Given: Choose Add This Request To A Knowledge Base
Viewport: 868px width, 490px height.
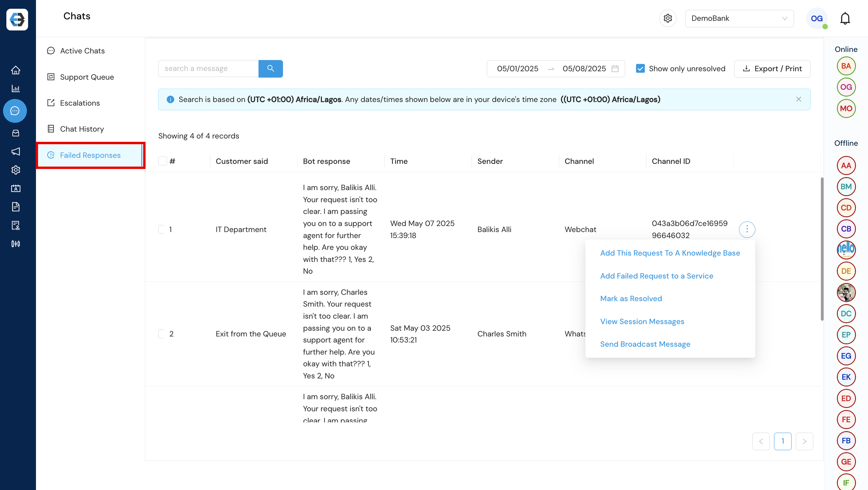Looking at the screenshot, I should tap(670, 253).
